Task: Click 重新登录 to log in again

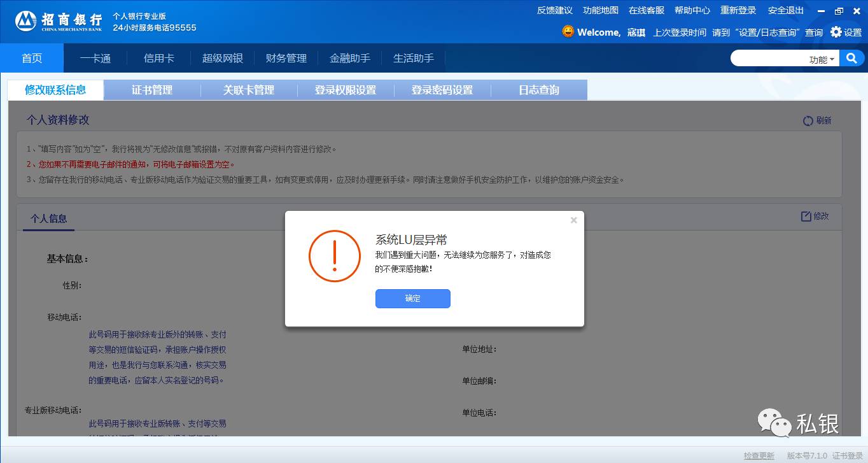Action: point(738,10)
